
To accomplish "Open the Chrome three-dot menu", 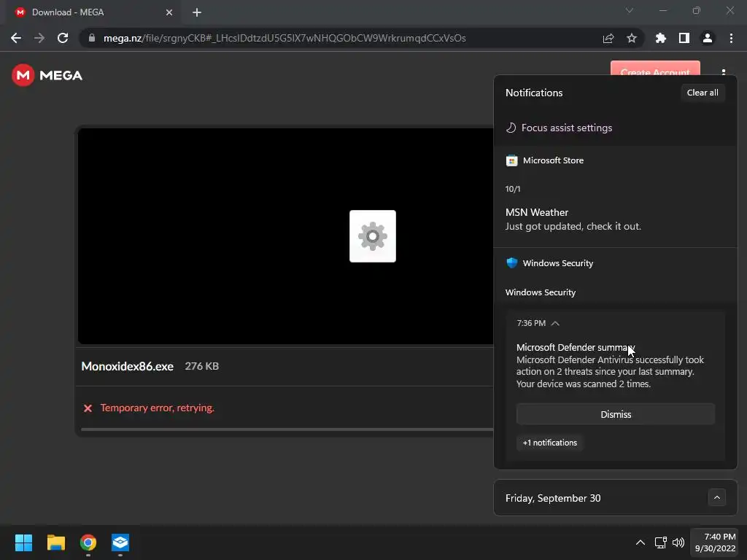I will tap(731, 38).
